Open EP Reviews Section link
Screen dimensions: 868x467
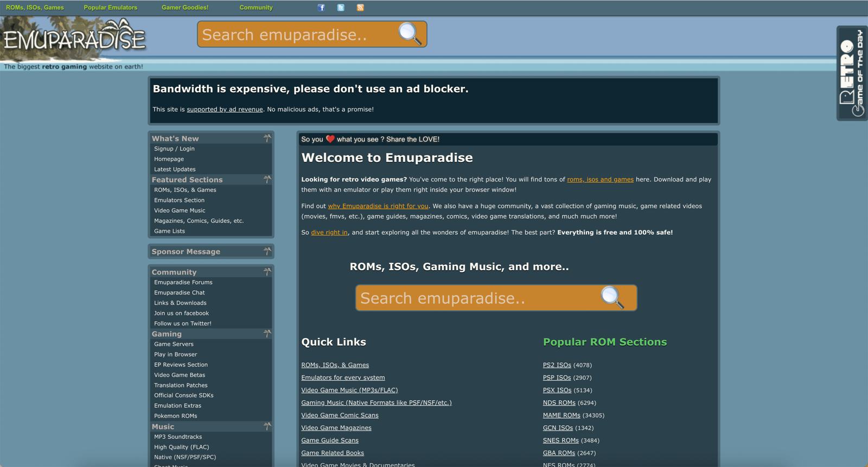tap(181, 365)
